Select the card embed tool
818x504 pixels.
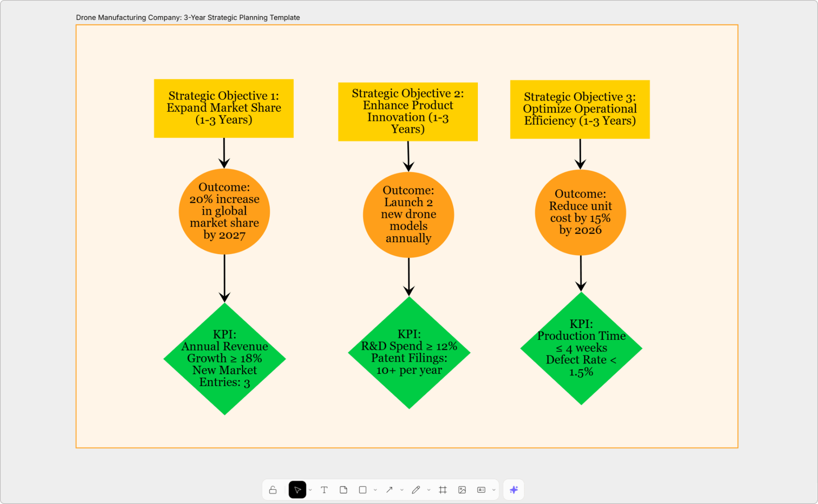tap(481, 490)
